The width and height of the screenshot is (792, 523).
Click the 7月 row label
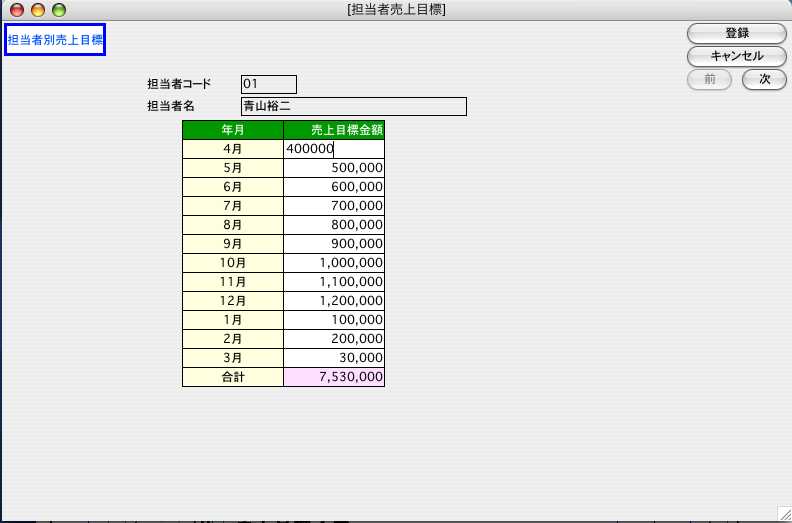pyautogui.click(x=233, y=206)
